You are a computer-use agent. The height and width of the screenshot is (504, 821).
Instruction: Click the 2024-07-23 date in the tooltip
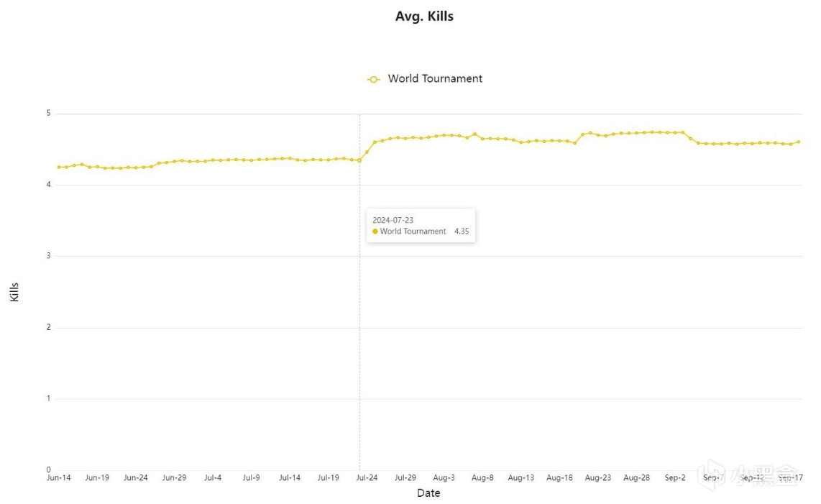point(393,220)
